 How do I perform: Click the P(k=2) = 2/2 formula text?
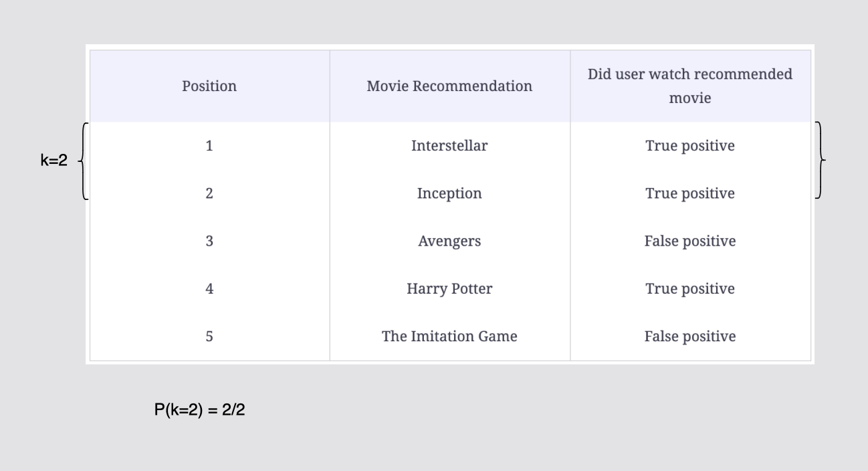point(200,410)
